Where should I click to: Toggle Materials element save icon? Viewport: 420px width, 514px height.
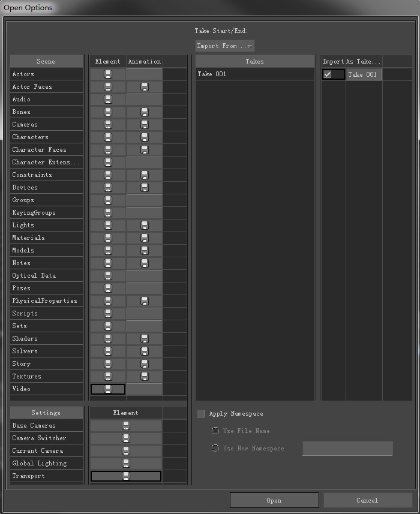coord(108,238)
